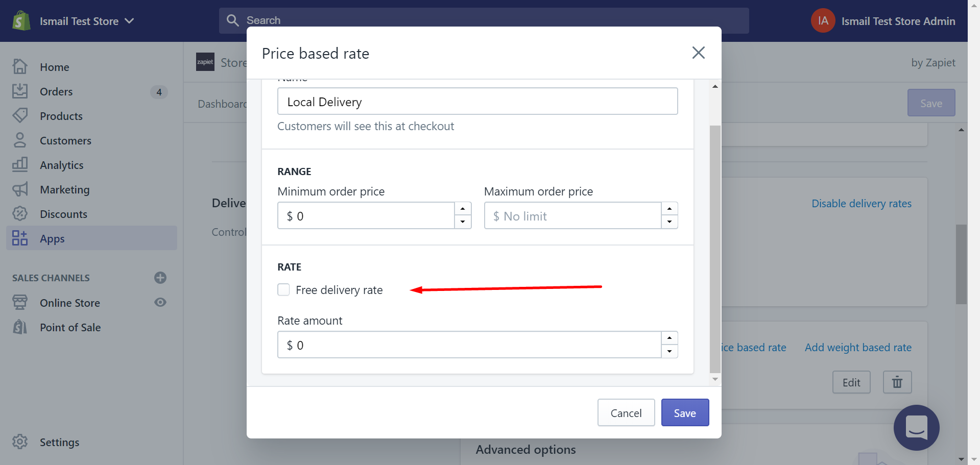980x465 pixels.
Task: Click the page scrollbar thumb
Action: click(x=961, y=264)
